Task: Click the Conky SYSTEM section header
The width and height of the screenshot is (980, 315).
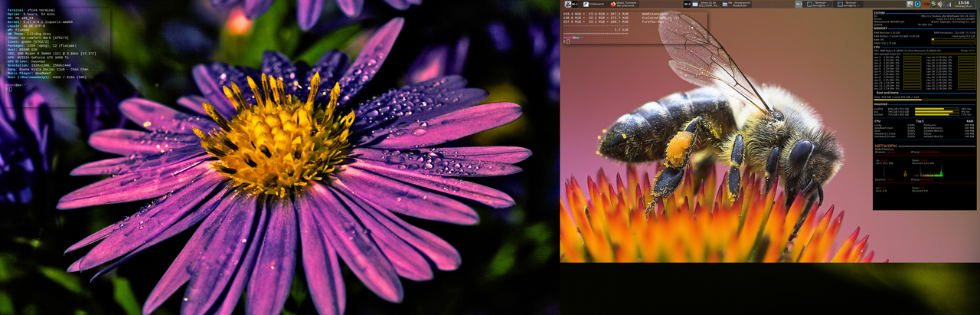Action: pyautogui.click(x=880, y=12)
